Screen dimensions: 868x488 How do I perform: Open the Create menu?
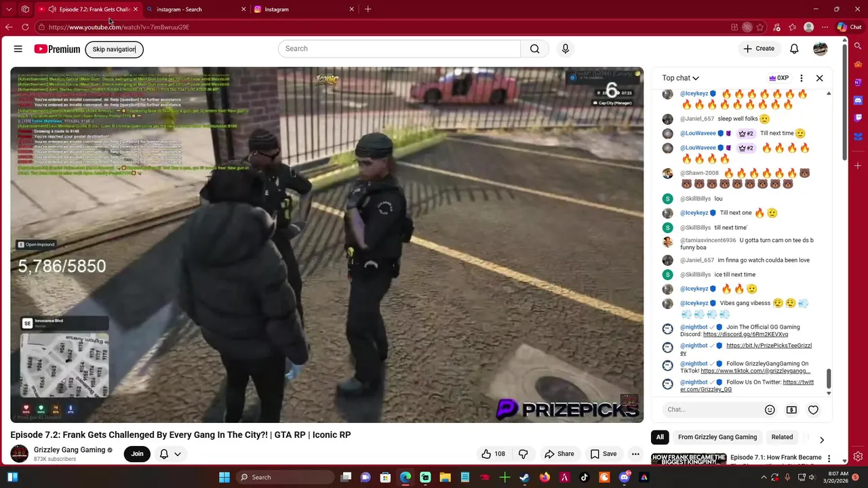[758, 49]
